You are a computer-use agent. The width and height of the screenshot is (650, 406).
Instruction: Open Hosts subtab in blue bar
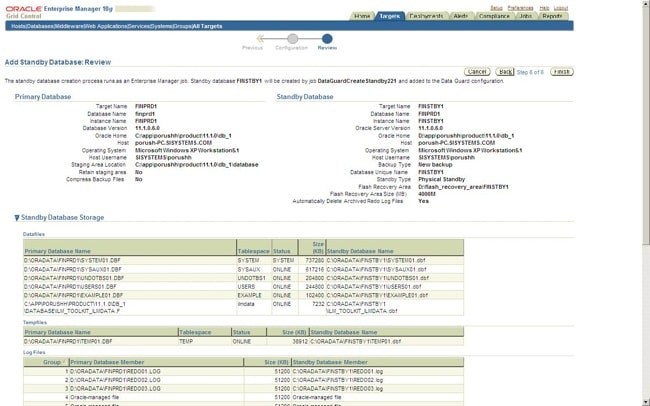(x=18, y=26)
